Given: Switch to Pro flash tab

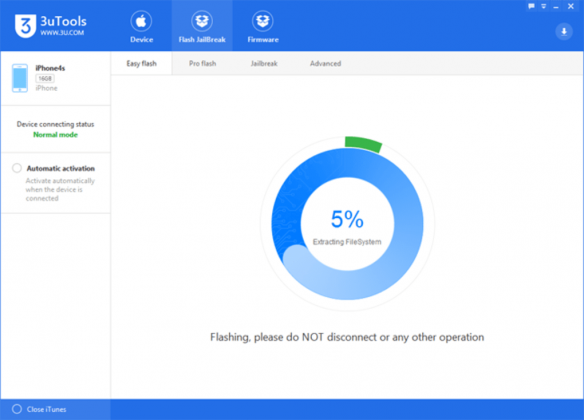Looking at the screenshot, I should pyautogui.click(x=202, y=63).
